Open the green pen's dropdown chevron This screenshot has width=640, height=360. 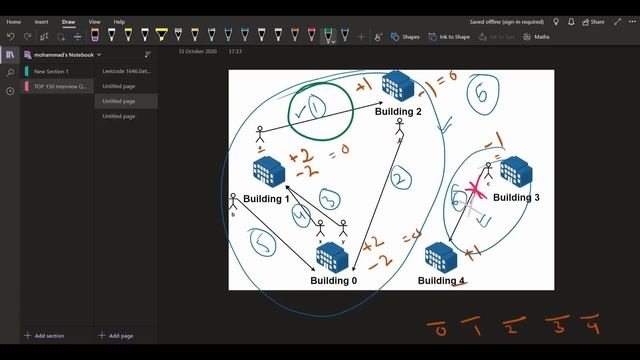333,41
